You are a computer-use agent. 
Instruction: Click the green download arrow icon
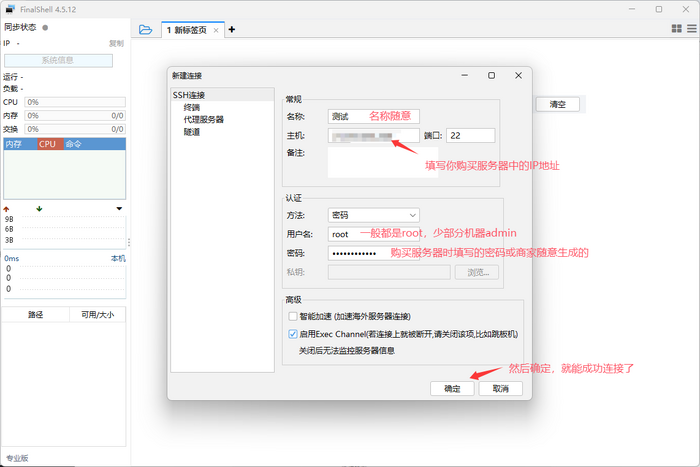(x=39, y=209)
